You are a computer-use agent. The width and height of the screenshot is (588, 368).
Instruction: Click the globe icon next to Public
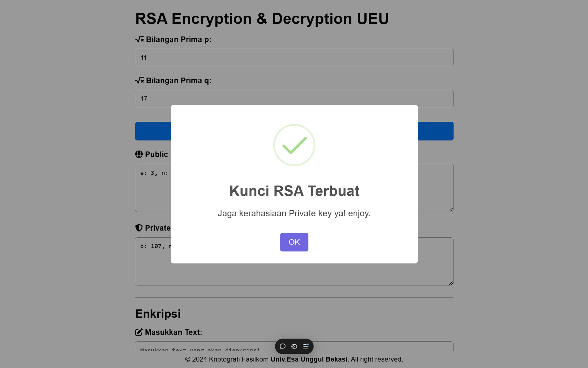tap(139, 154)
